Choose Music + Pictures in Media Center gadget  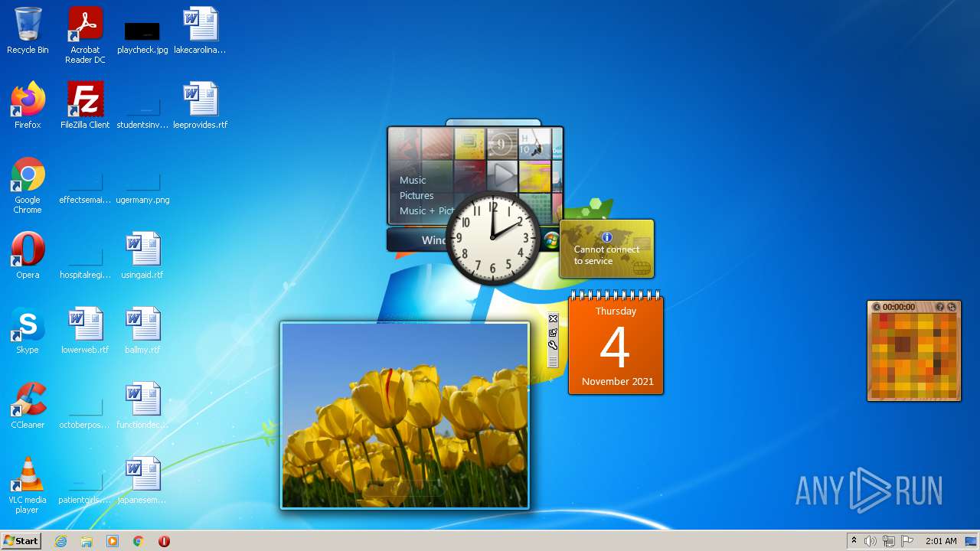[x=427, y=210]
